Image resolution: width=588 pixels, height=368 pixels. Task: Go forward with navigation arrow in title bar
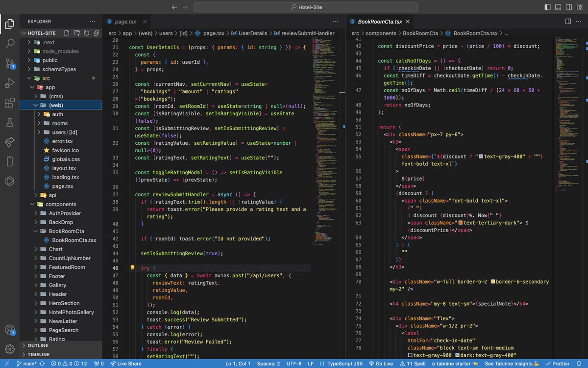pos(185,7)
